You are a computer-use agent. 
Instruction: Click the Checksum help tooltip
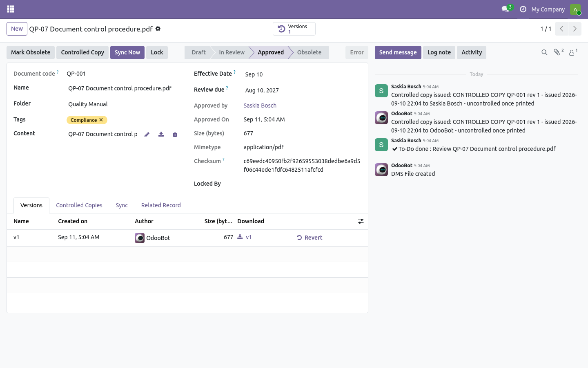(223, 159)
